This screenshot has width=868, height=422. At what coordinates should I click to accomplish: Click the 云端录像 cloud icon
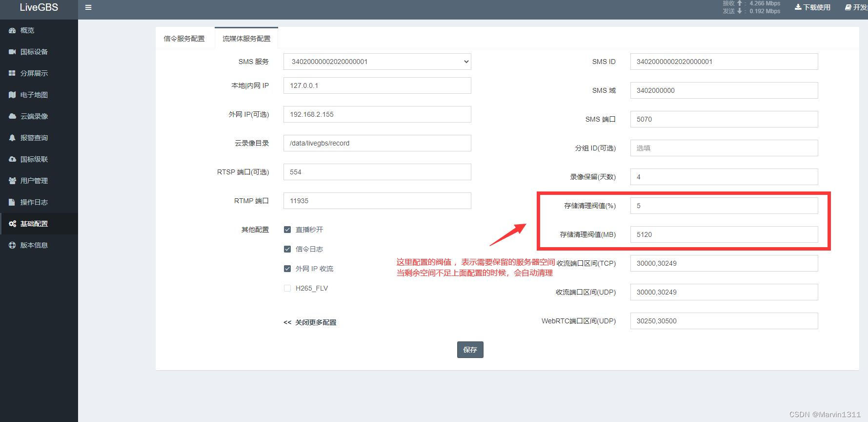[12, 116]
